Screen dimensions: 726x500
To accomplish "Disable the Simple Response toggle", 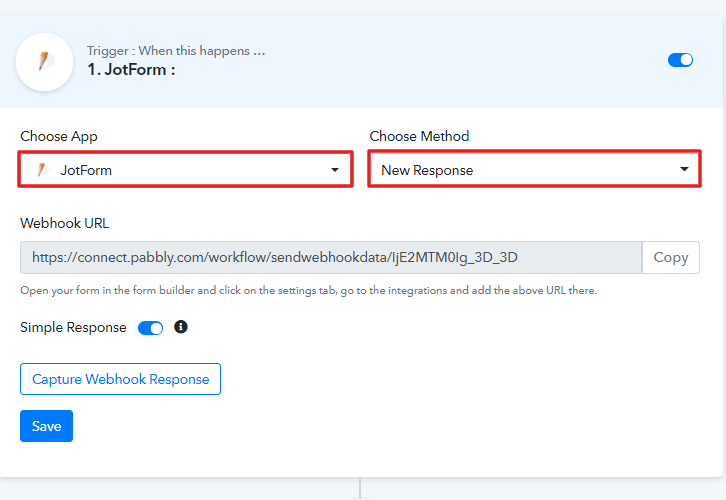I will (x=150, y=328).
